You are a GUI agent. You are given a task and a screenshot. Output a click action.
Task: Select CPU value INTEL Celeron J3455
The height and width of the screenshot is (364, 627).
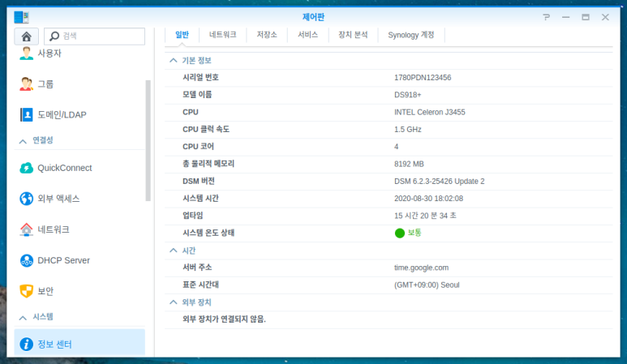[429, 112]
